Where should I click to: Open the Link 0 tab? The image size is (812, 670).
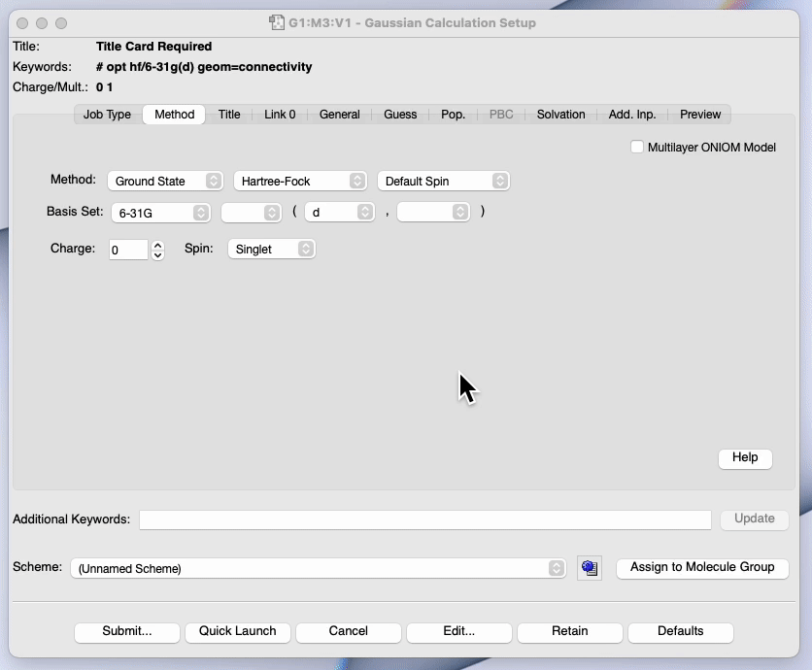point(280,115)
